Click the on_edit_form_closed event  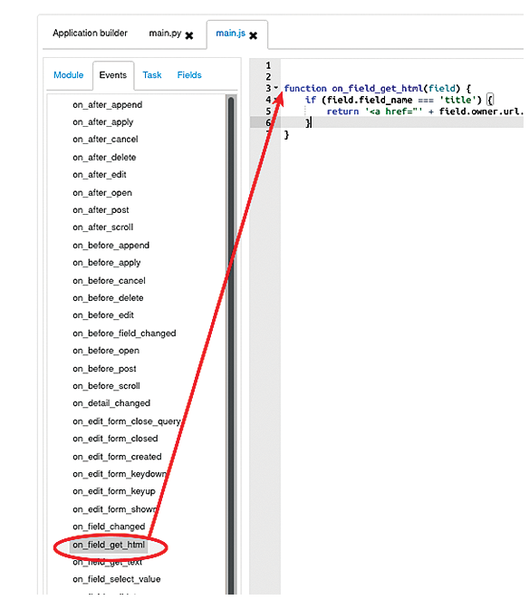tap(115, 439)
